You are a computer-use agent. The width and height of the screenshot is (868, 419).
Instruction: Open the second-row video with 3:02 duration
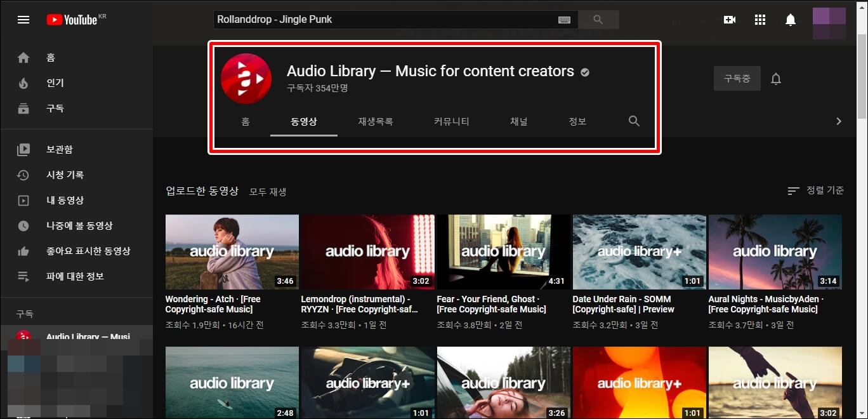(x=775, y=383)
